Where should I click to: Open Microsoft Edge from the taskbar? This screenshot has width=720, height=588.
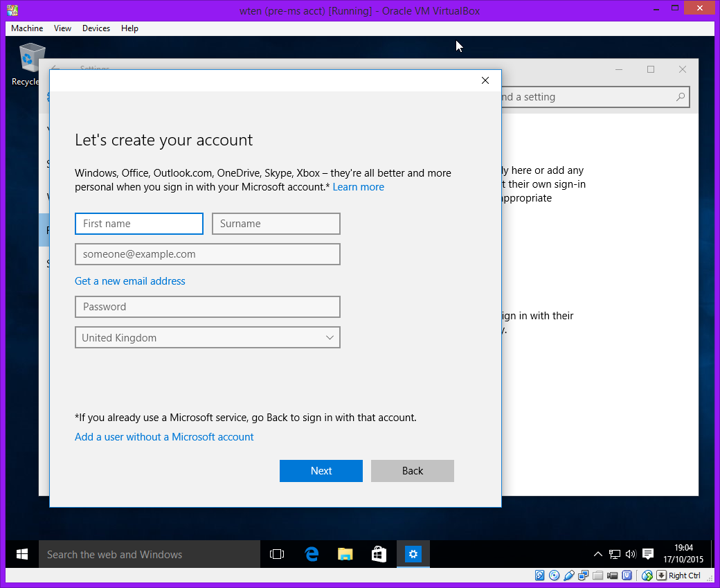(x=312, y=554)
